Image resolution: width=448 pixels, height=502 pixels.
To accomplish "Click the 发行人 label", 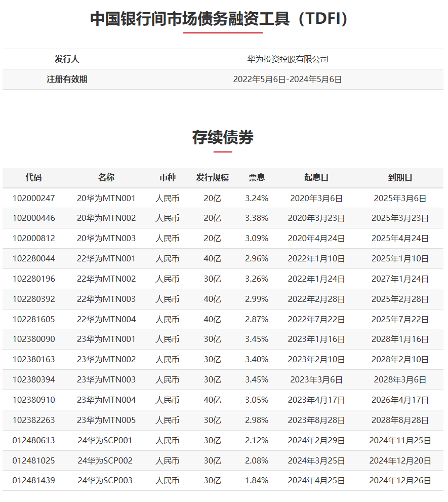I will [66, 59].
